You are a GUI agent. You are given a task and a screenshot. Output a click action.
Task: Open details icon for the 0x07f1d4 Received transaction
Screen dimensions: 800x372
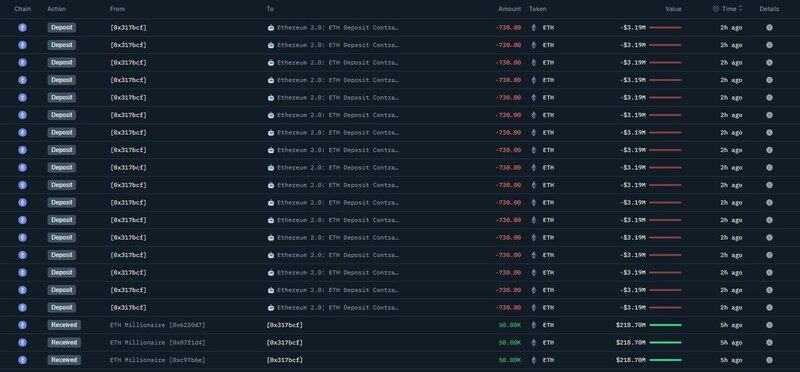769,342
